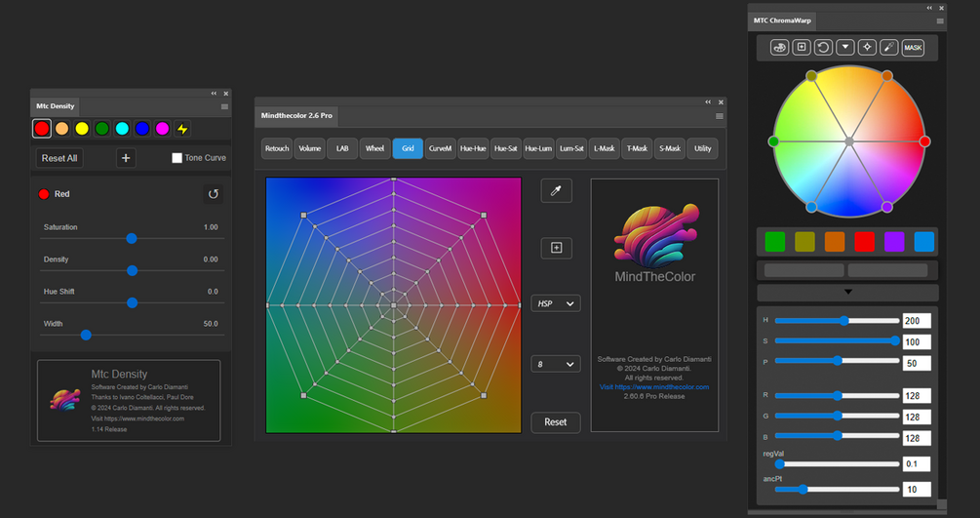Image resolution: width=980 pixels, height=518 pixels.
Task: Select the orange channel circle in Mtc Density
Action: [x=61, y=129]
